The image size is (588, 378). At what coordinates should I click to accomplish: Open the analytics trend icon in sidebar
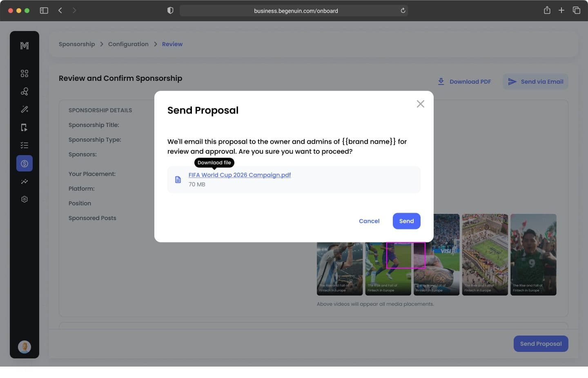pos(24,181)
